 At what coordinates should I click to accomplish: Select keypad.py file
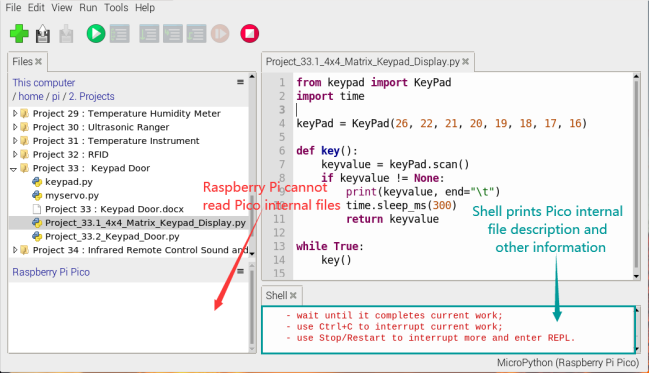point(69,182)
